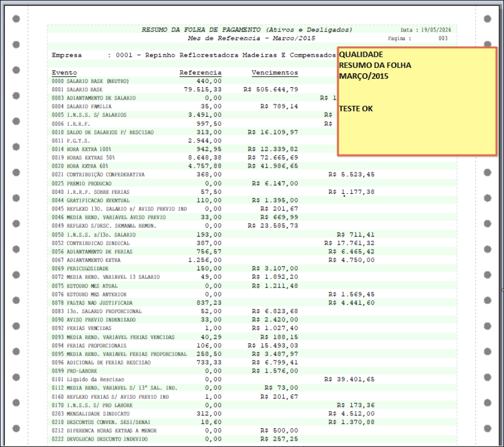Click row '0020 HORA EXTRA 60%'
This screenshot has height=447, width=504.
[80, 166]
